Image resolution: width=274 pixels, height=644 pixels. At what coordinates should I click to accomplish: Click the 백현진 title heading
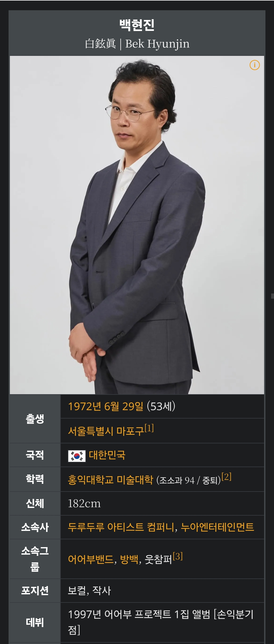click(137, 25)
